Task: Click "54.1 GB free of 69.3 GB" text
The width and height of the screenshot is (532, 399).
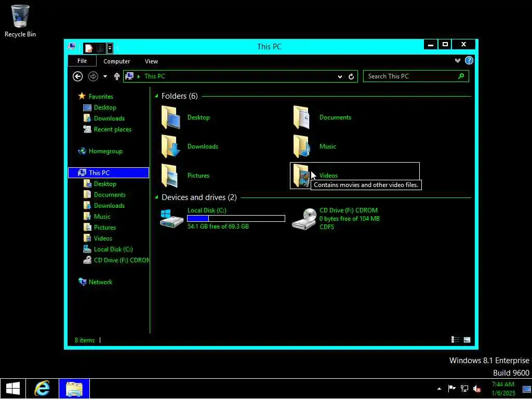Action: pyautogui.click(x=218, y=227)
